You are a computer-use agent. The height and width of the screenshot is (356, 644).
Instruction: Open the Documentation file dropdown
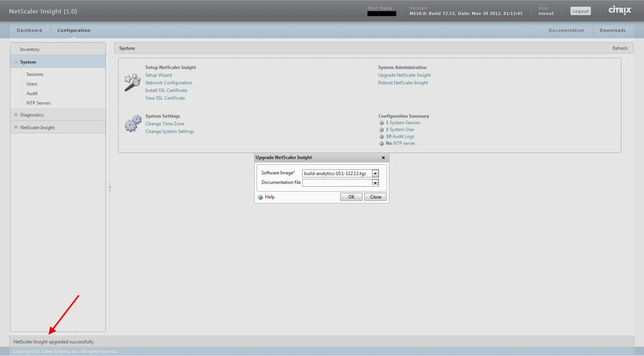click(376, 183)
